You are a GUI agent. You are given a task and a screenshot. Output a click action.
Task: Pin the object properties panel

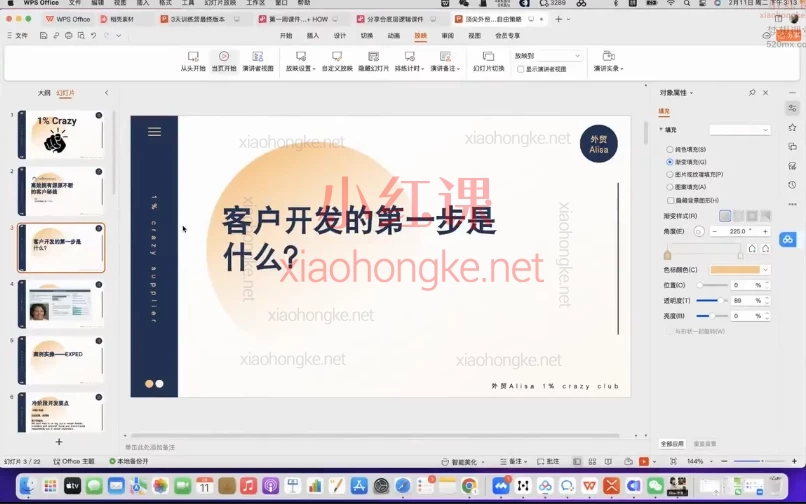tap(752, 93)
